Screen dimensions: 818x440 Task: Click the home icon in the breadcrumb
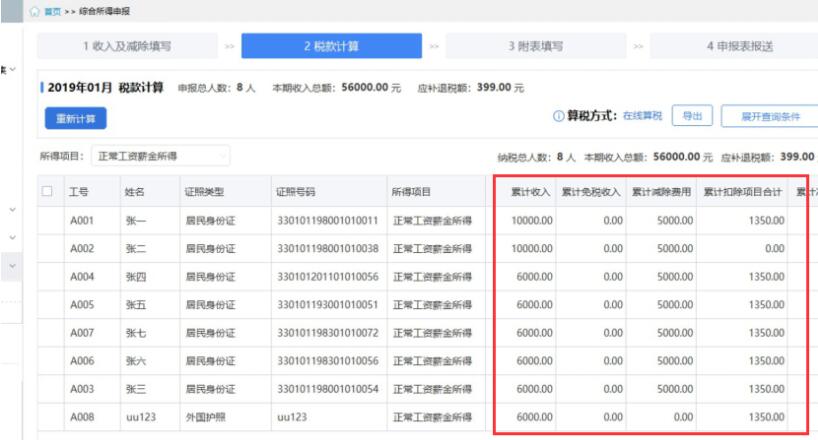34,11
